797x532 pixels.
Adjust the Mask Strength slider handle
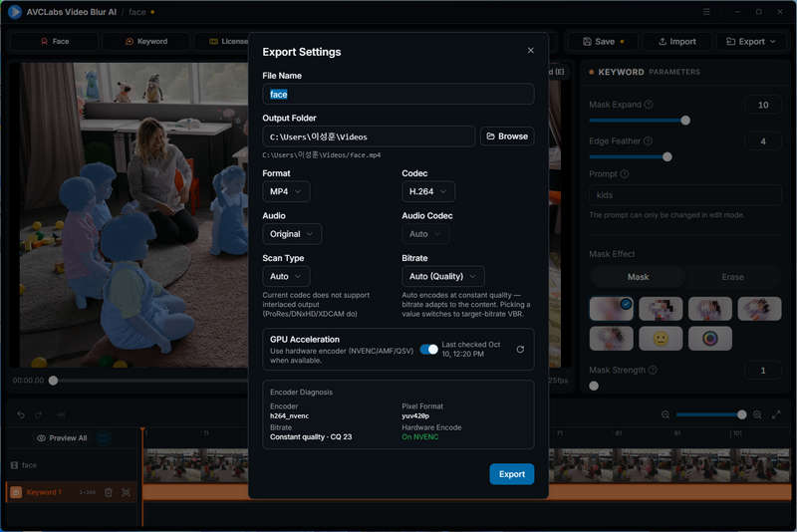(594, 386)
